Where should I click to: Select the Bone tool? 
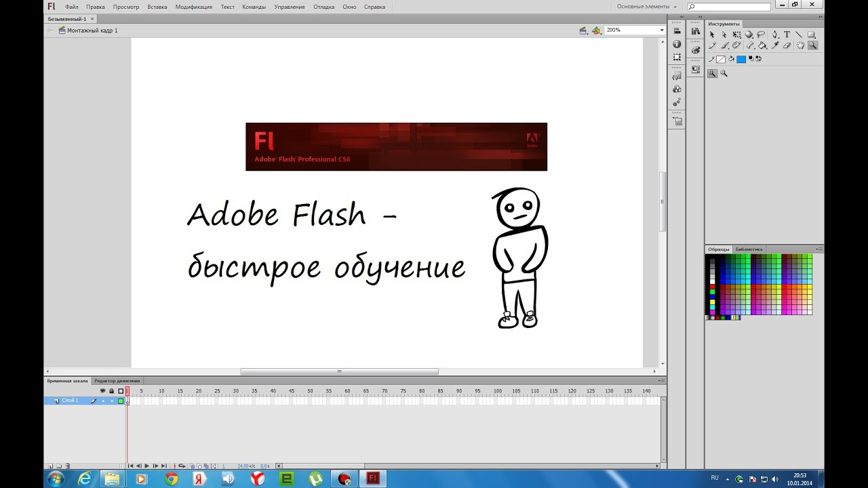tap(750, 45)
